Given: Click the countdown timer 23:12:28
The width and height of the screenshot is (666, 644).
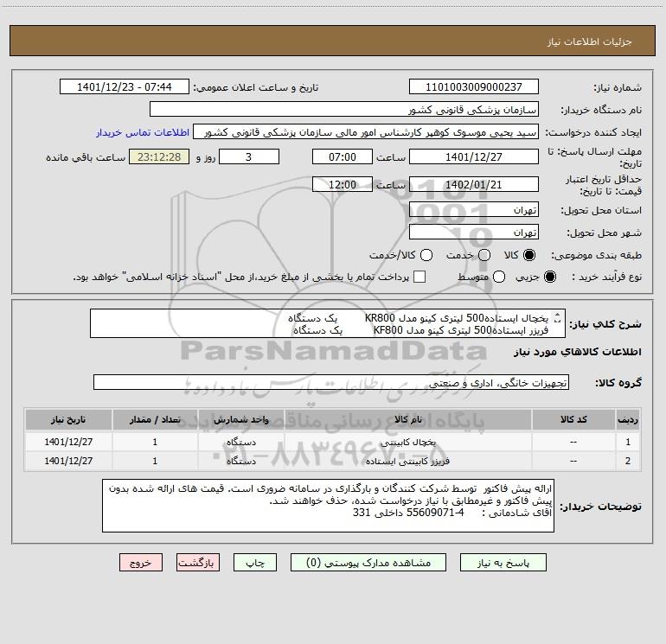Looking at the screenshot, I should (159, 157).
